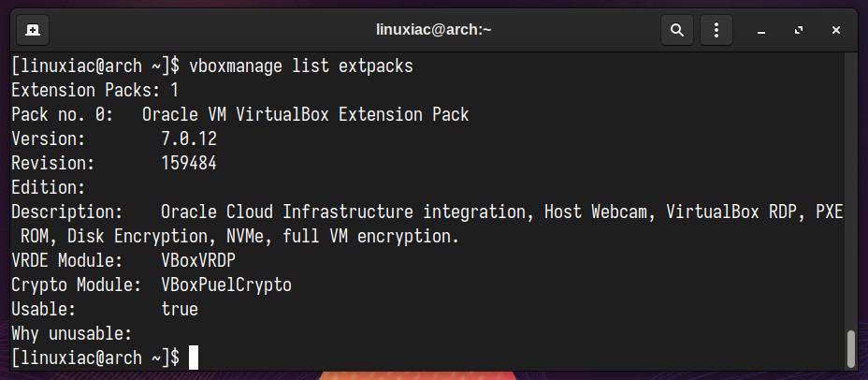Click the terminal vertical scrollbar thumb

[851, 349]
